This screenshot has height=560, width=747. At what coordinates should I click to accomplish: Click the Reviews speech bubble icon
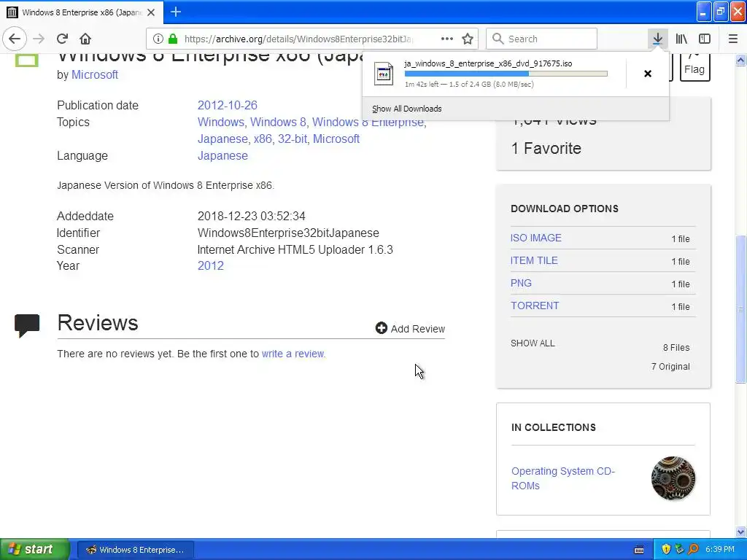coord(27,326)
